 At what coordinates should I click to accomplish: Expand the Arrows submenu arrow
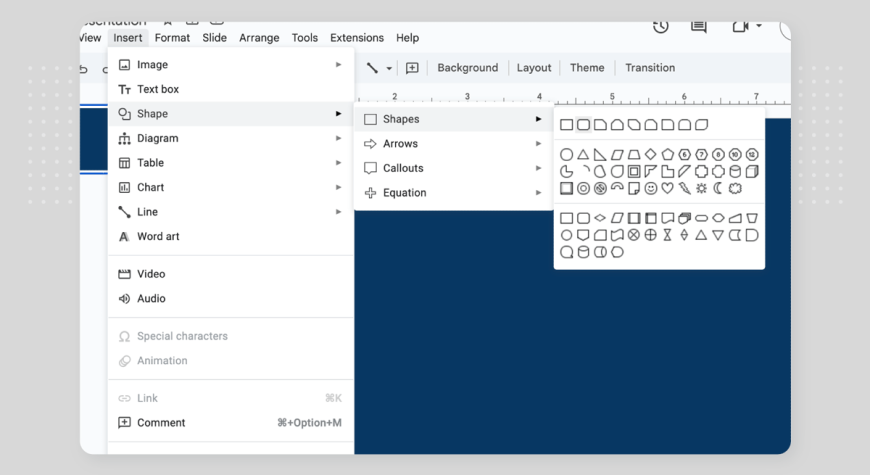point(538,143)
